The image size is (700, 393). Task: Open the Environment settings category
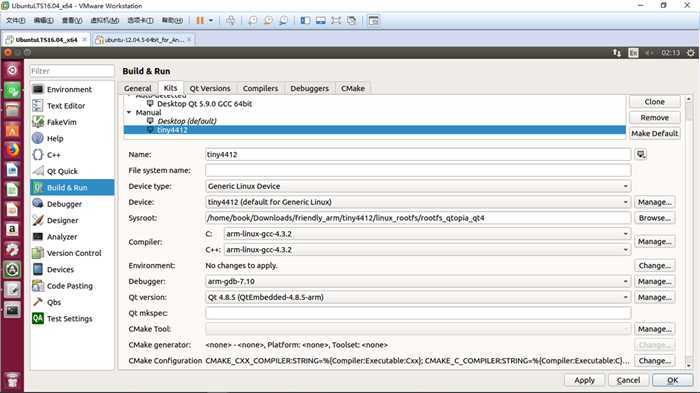(x=72, y=89)
